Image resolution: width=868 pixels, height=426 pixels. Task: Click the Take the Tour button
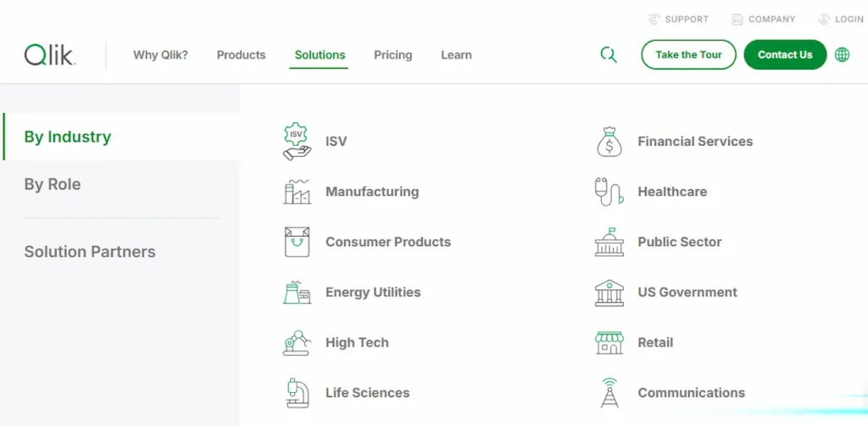(688, 55)
